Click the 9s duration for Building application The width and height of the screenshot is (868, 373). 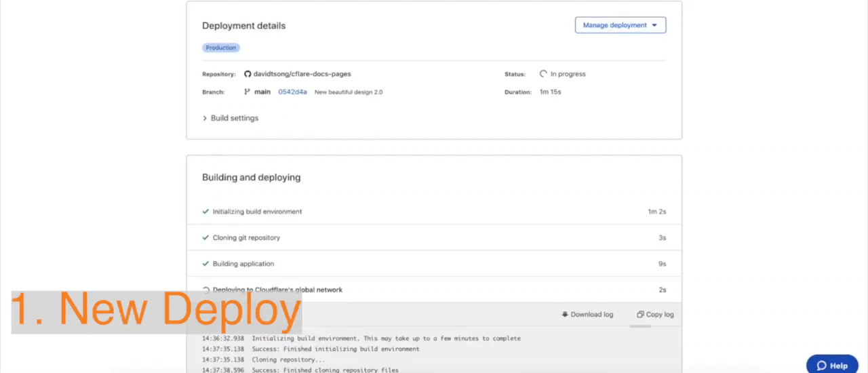point(662,264)
